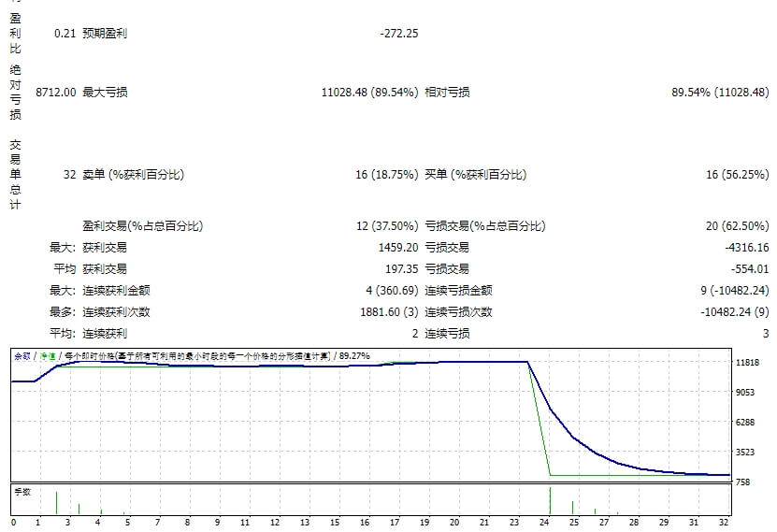Click the 6288 axis label on the chart
This screenshot has height=532, width=777.
pos(745,422)
